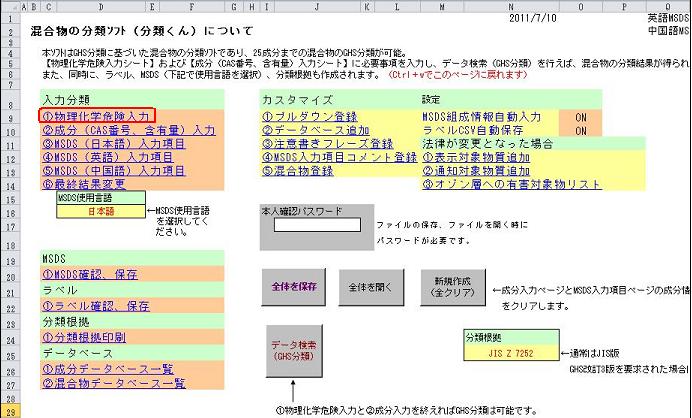This screenshot has height=418, width=692.
Task: Select the MSDS使用言語 日本語 cell
Action: point(101,211)
